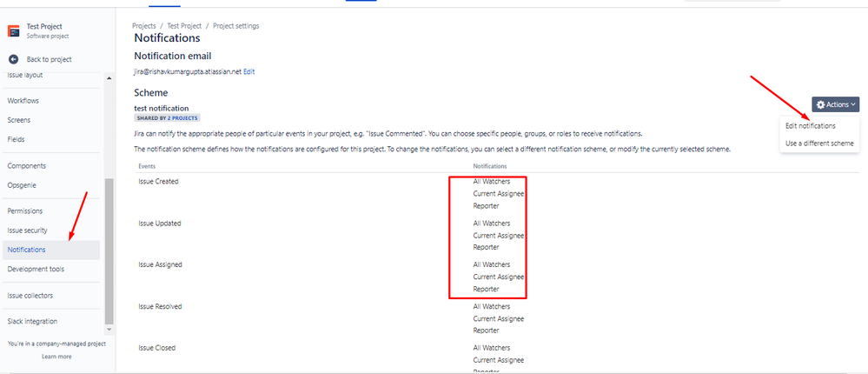
Task: Click the sidebar vertical scrollbar thumb
Action: click(109, 251)
